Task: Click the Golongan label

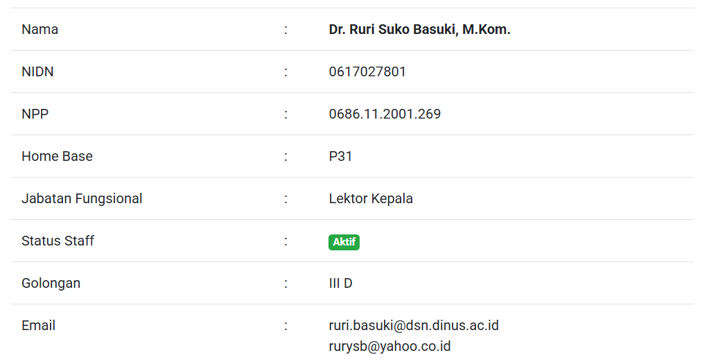Action: click(51, 283)
